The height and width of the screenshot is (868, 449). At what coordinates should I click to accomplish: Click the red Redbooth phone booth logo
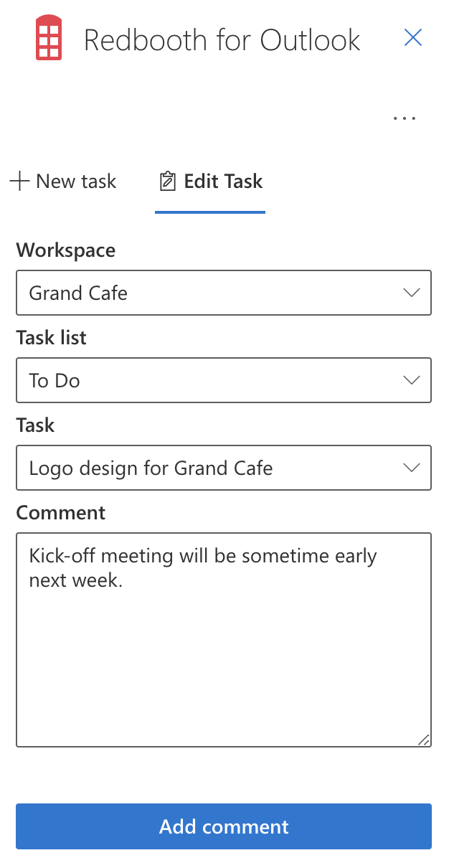coord(49,39)
